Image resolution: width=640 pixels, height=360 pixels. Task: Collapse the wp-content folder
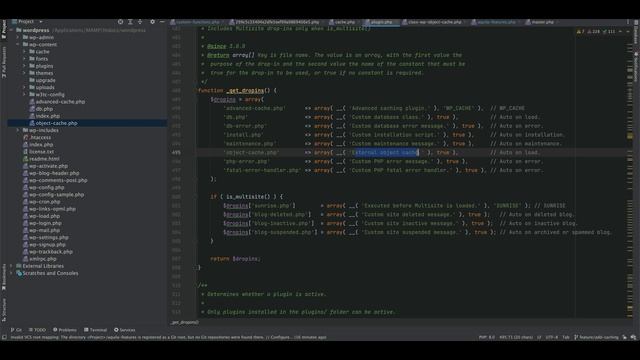pyautogui.click(x=18, y=44)
